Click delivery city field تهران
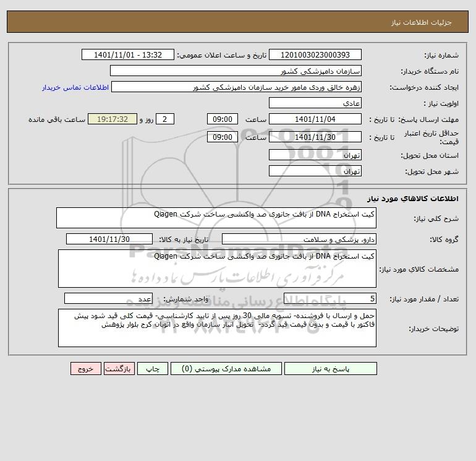 click(315, 171)
